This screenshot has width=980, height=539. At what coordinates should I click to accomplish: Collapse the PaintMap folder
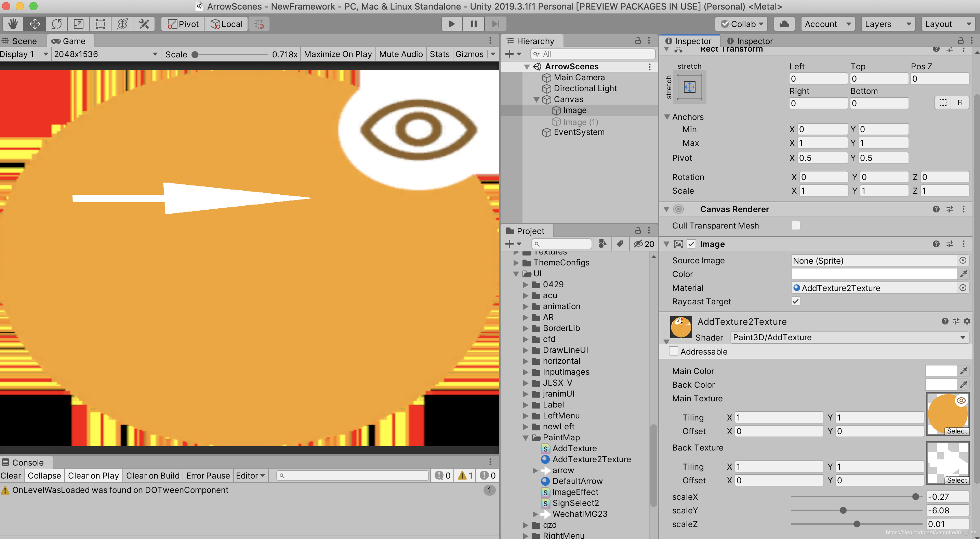[x=526, y=438]
